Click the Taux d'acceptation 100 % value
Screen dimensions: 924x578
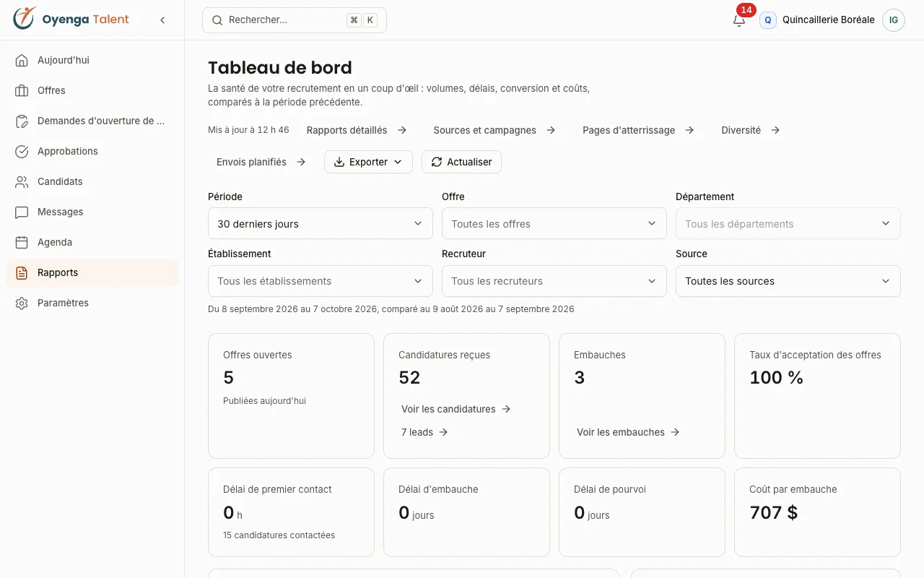pos(777,378)
